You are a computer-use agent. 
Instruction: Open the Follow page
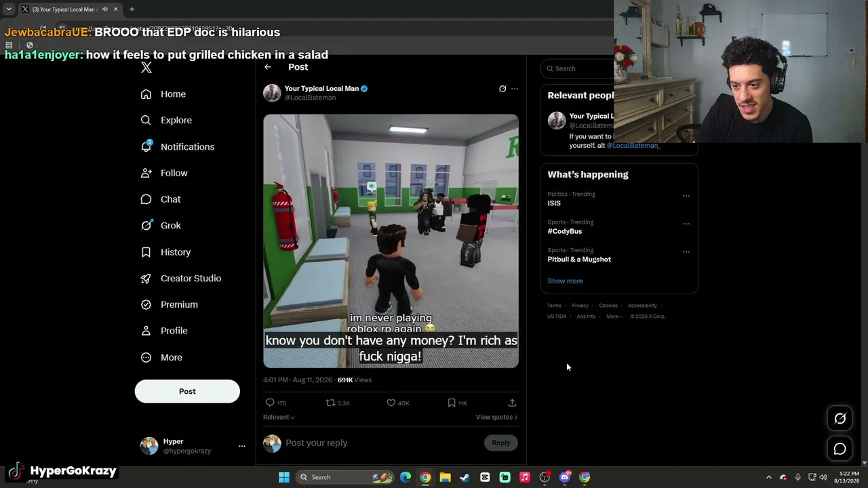tap(163, 173)
